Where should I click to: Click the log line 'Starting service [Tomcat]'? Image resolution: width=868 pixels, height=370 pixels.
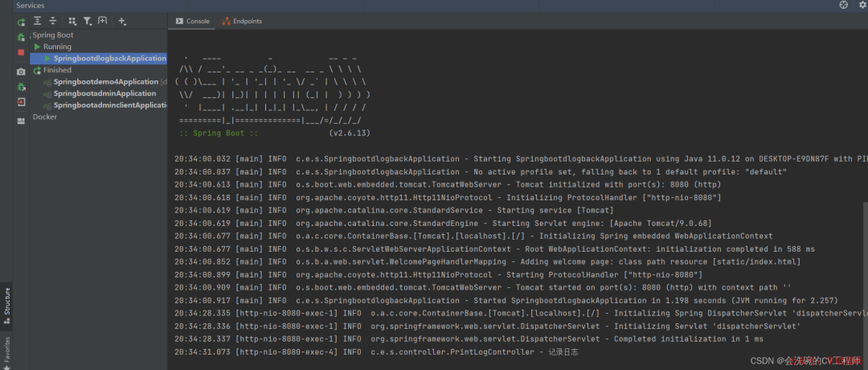394,211
